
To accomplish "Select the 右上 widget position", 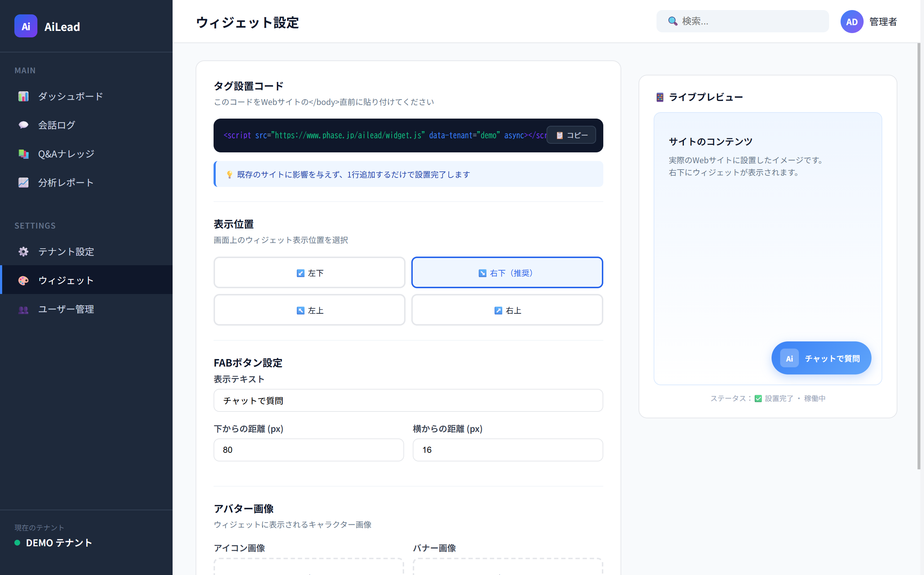I will (507, 310).
